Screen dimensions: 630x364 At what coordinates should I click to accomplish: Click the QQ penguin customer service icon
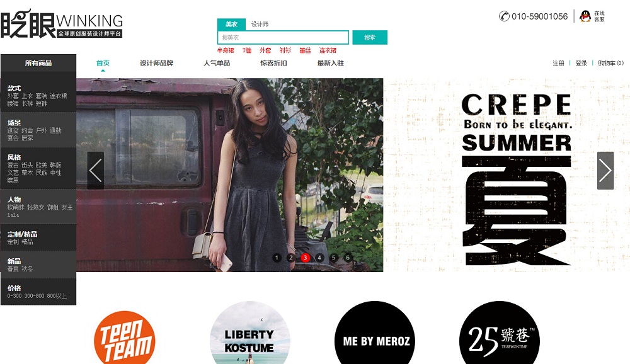[x=586, y=16]
